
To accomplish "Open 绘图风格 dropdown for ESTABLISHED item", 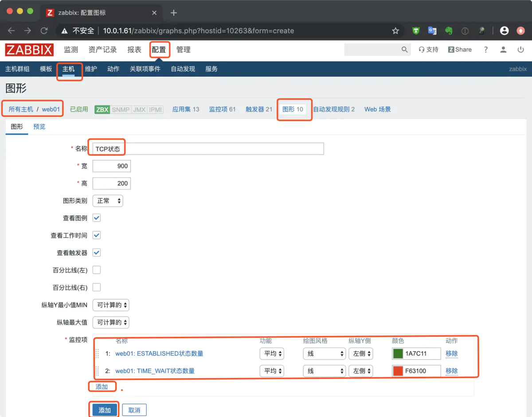I will pyautogui.click(x=324, y=353).
